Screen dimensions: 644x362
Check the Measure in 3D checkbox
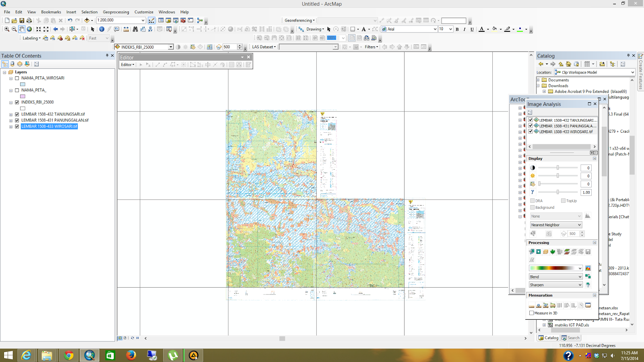(531, 313)
